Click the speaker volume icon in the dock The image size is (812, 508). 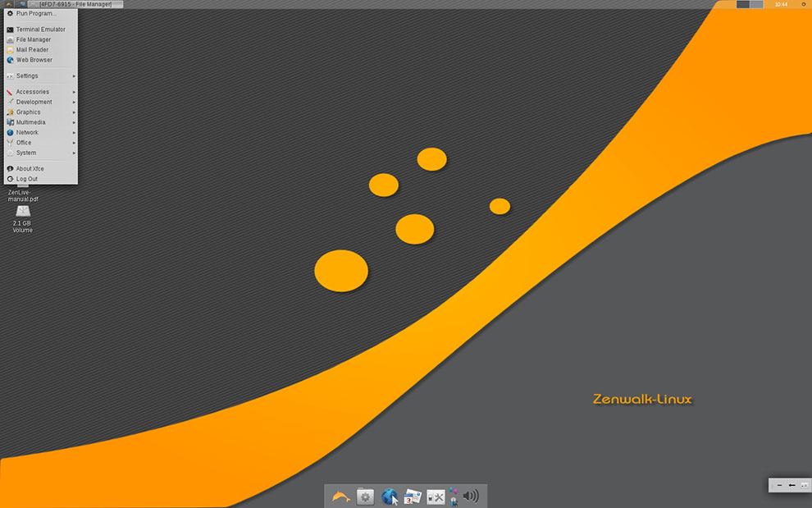click(471, 497)
